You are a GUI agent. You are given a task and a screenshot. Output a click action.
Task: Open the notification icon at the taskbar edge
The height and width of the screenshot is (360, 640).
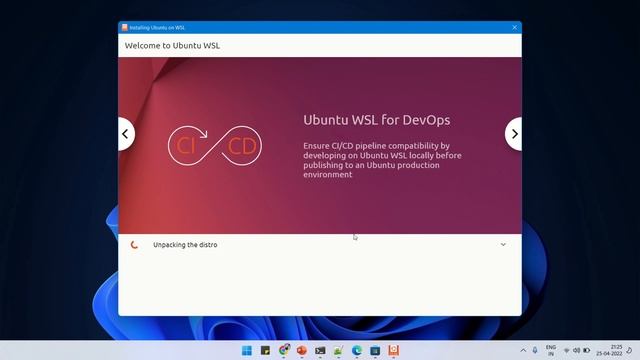click(x=630, y=350)
